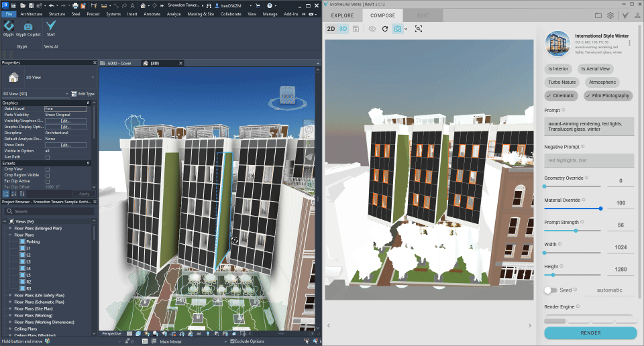Toggle the Seed switch

(550, 290)
